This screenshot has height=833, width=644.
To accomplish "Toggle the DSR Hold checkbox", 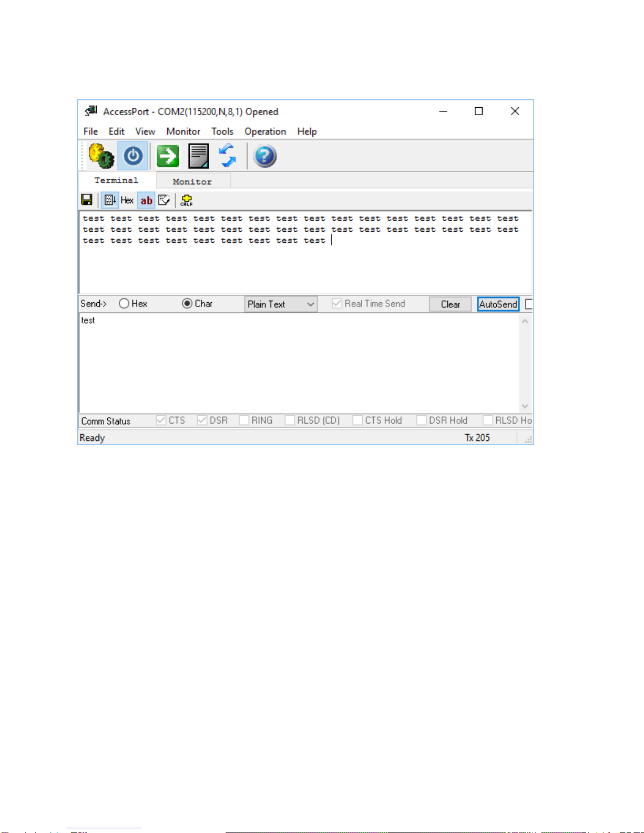I will 421,420.
